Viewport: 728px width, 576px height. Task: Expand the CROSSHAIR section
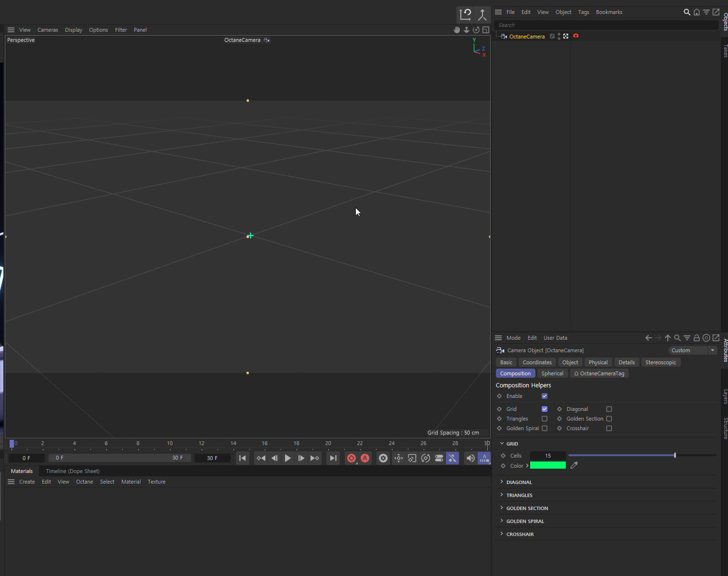502,534
